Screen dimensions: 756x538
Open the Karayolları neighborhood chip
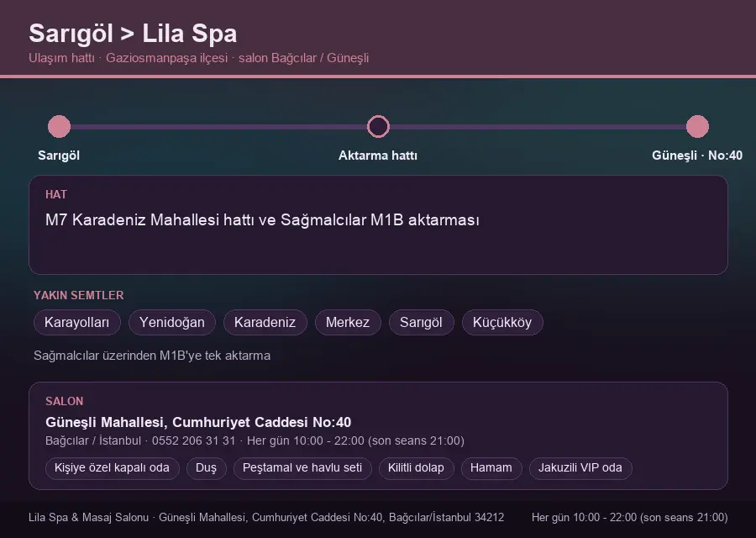click(76, 322)
